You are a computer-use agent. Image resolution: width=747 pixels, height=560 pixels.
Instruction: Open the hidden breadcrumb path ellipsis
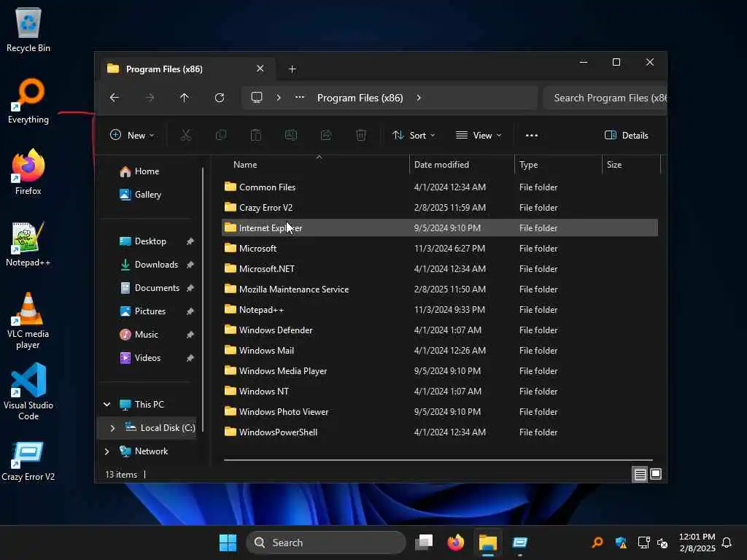300,98
